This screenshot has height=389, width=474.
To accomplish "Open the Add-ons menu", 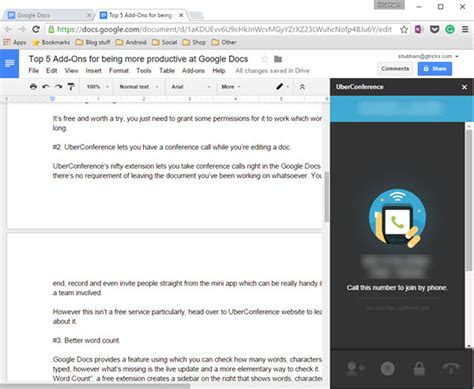I will pyautogui.click(x=193, y=71).
